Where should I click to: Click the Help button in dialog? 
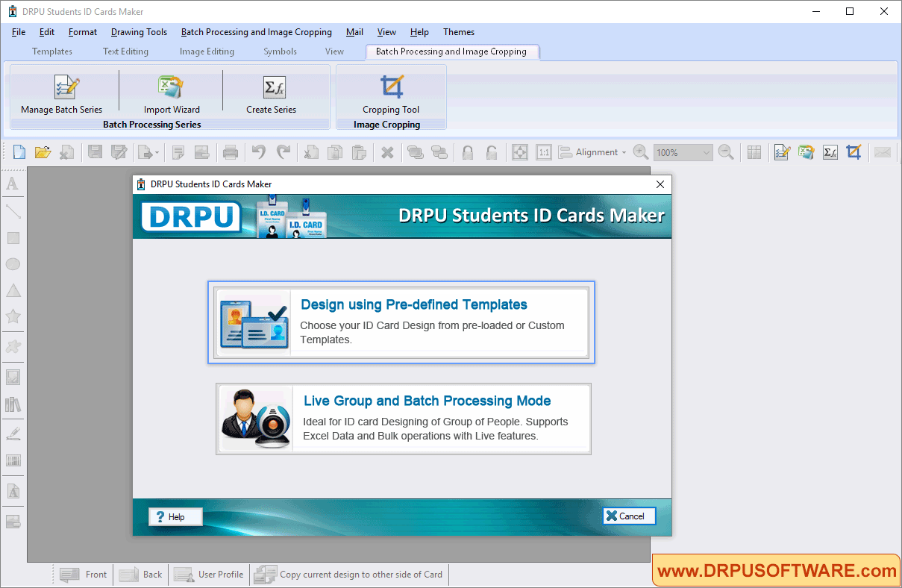(x=175, y=516)
